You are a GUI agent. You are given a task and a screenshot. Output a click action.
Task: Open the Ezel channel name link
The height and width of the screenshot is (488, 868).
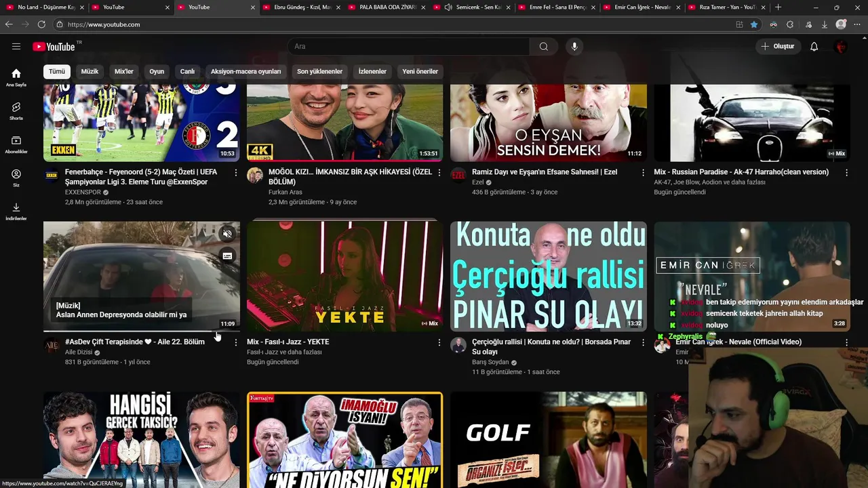coord(478,182)
